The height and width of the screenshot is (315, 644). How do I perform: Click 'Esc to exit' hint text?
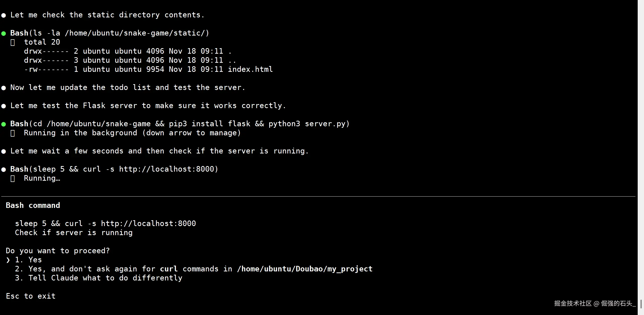pos(31,296)
